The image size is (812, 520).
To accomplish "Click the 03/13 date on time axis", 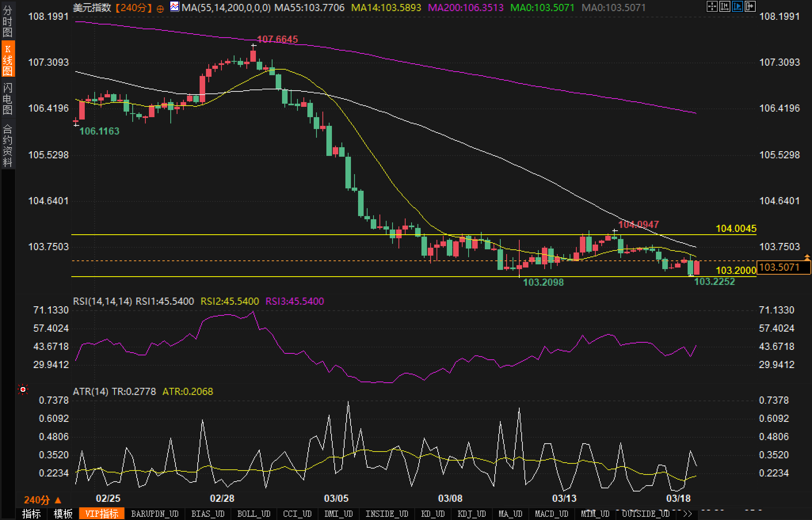I will pos(564,498).
